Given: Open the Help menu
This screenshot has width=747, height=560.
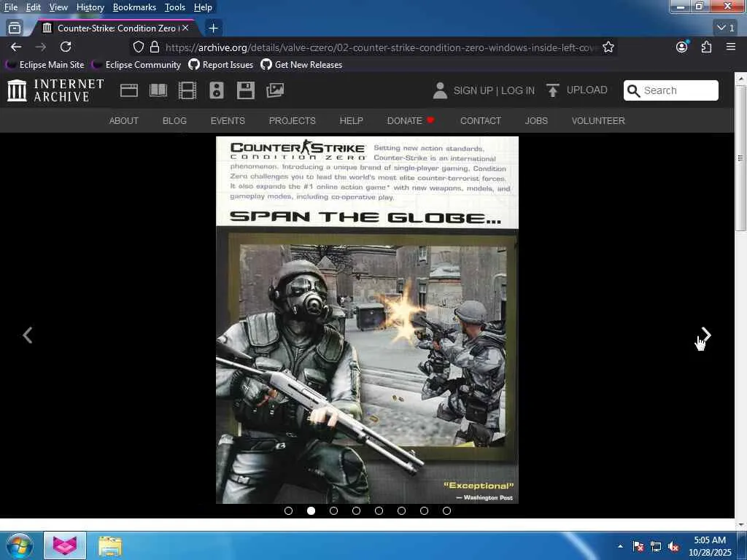Looking at the screenshot, I should point(203,7).
